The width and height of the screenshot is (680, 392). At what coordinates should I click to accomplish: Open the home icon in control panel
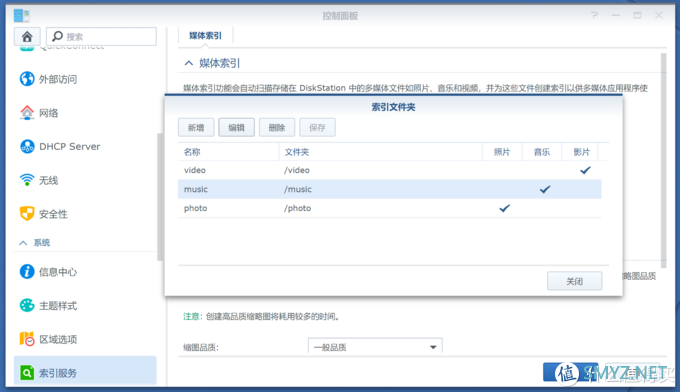[27, 36]
